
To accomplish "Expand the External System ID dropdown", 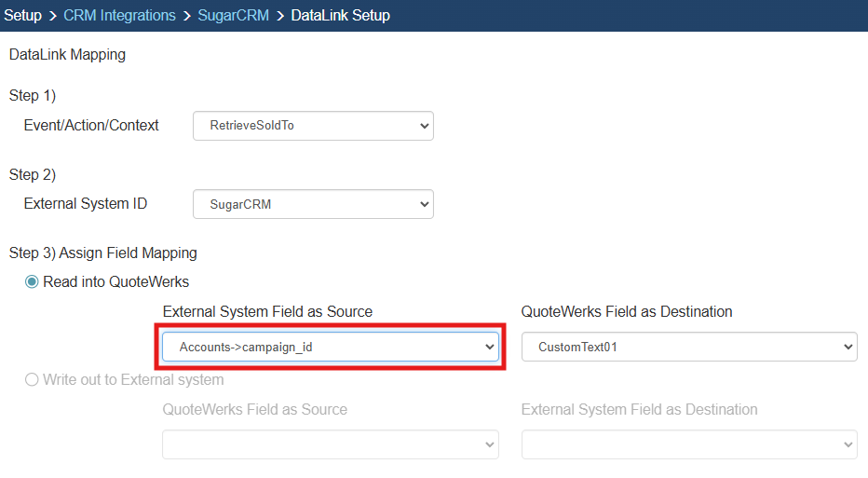I will 313,204.
